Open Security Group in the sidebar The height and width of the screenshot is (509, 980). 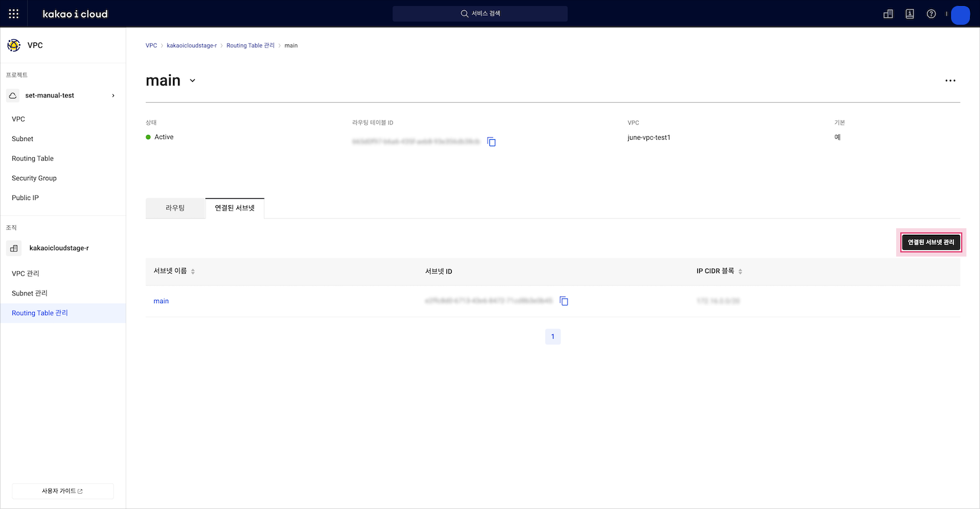point(34,178)
